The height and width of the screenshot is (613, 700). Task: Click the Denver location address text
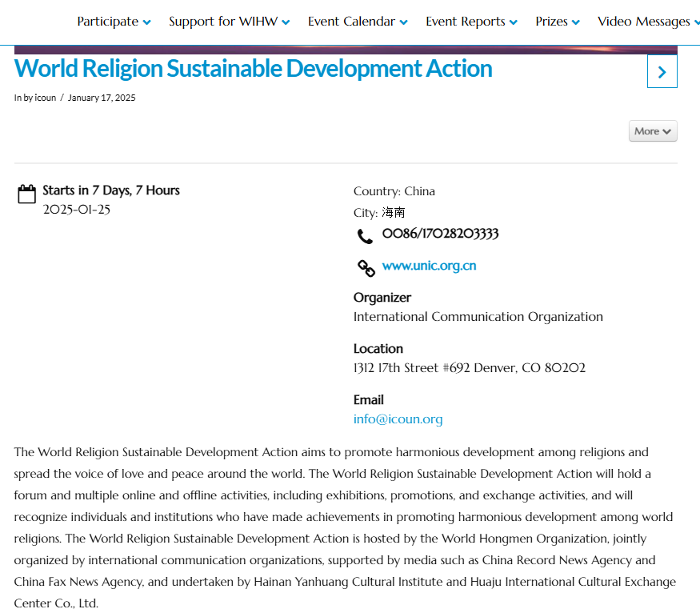(x=469, y=368)
